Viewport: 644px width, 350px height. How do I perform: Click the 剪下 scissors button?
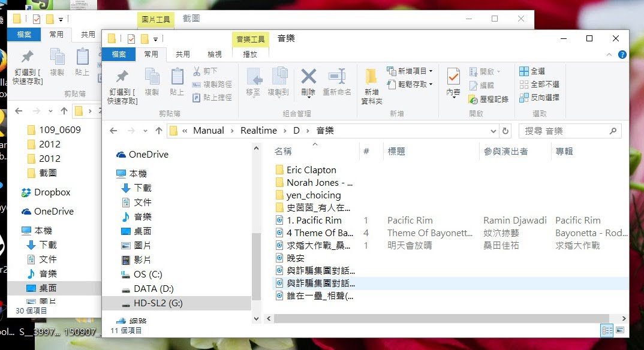coord(205,71)
